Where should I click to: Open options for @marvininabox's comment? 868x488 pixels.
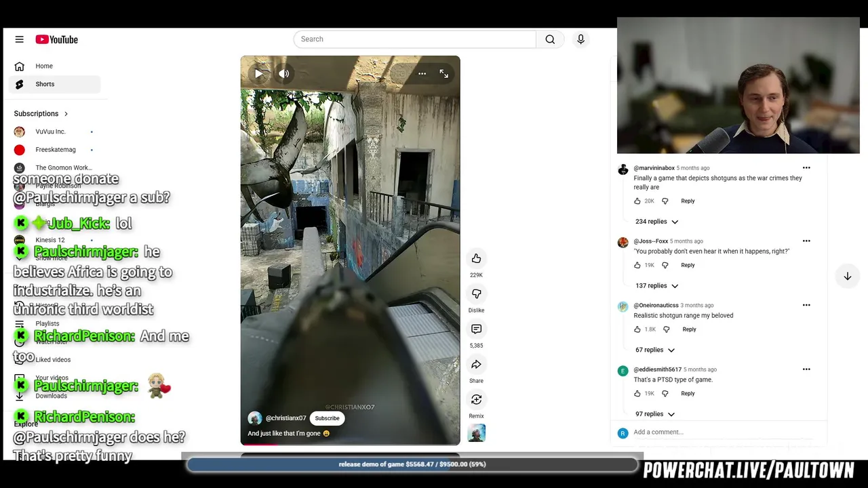click(x=806, y=167)
